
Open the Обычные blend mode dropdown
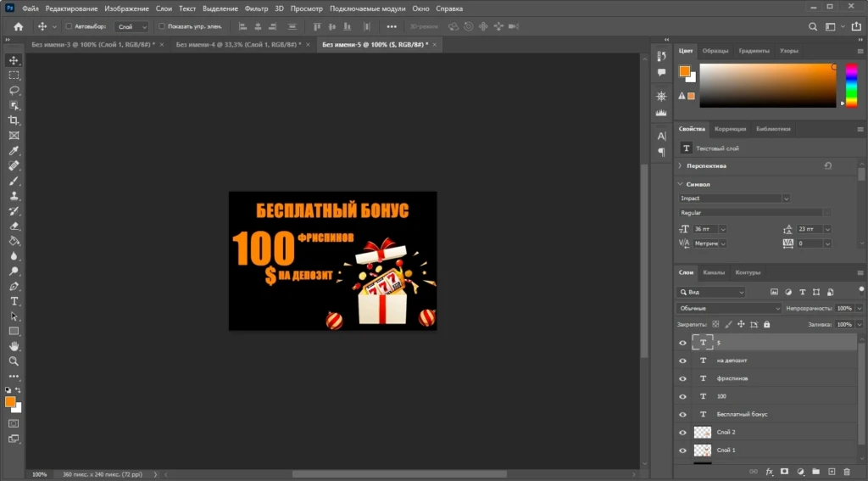[x=728, y=308]
